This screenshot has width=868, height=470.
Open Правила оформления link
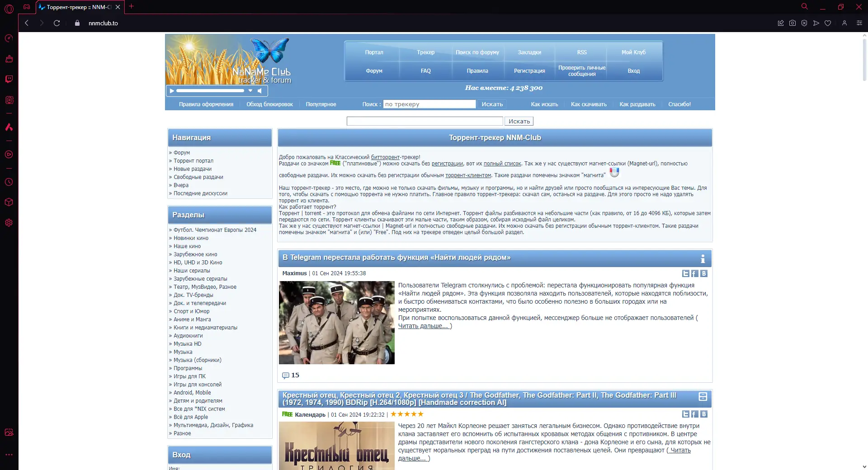[x=206, y=104]
